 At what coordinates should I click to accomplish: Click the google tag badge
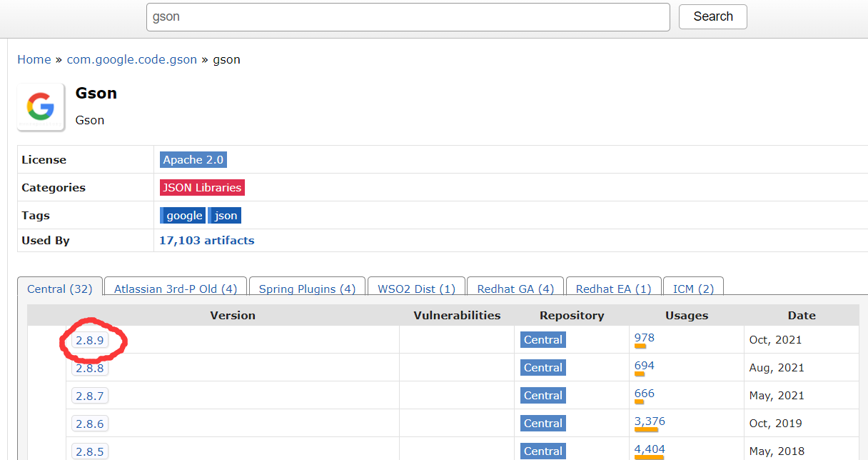tap(183, 216)
